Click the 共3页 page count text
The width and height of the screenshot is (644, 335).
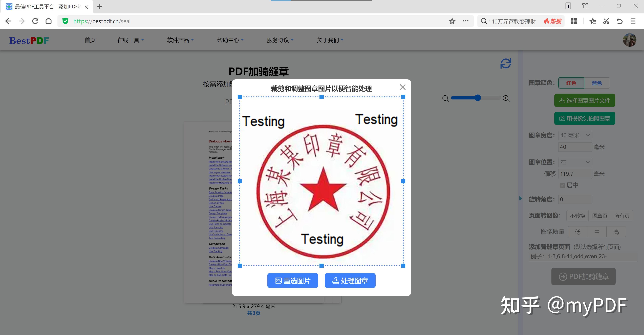(x=254, y=313)
